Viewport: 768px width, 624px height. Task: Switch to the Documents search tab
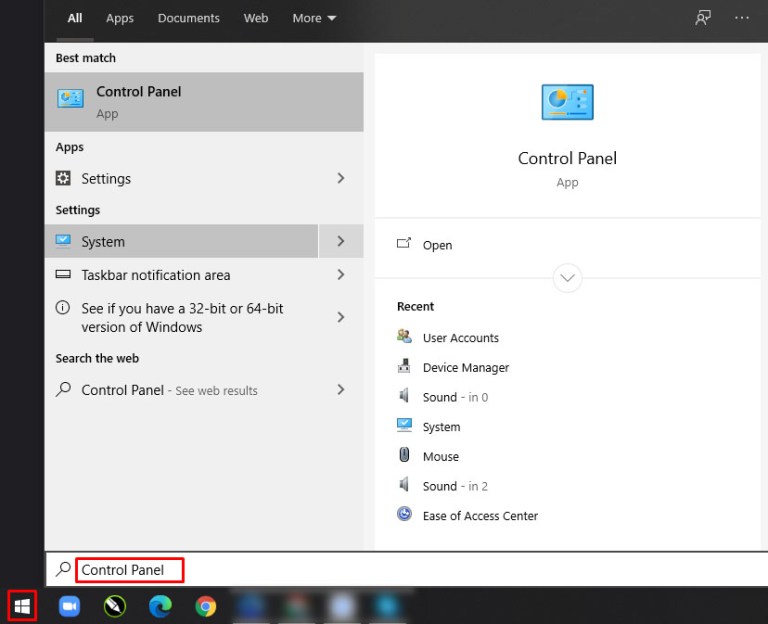click(189, 18)
